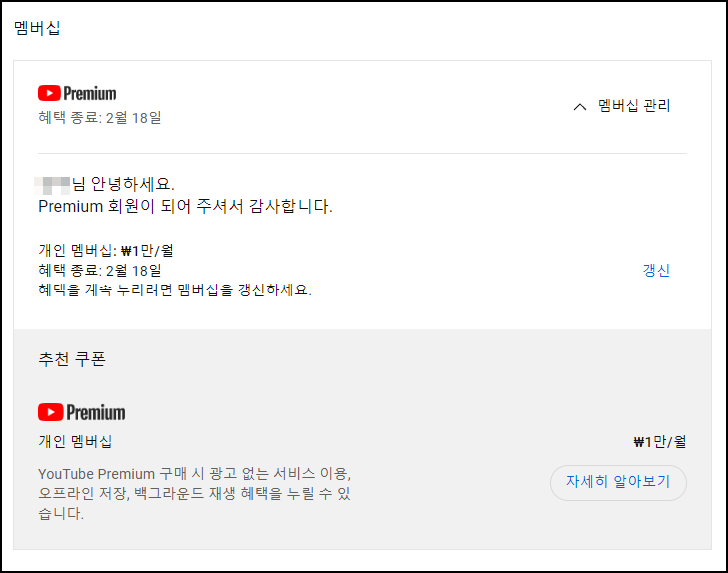This screenshot has width=728, height=573.
Task: Click the 개인 멤버십: ₩1만/월 line
Action: pos(106,251)
